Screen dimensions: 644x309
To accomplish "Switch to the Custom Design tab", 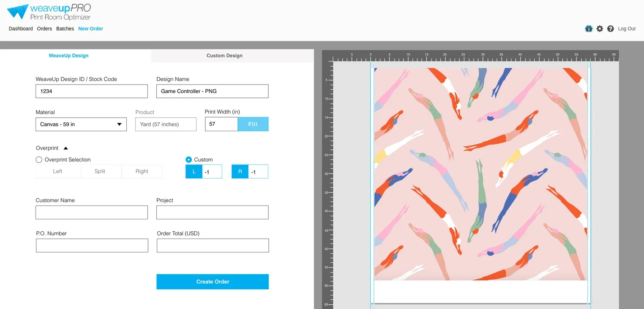I will point(224,55).
